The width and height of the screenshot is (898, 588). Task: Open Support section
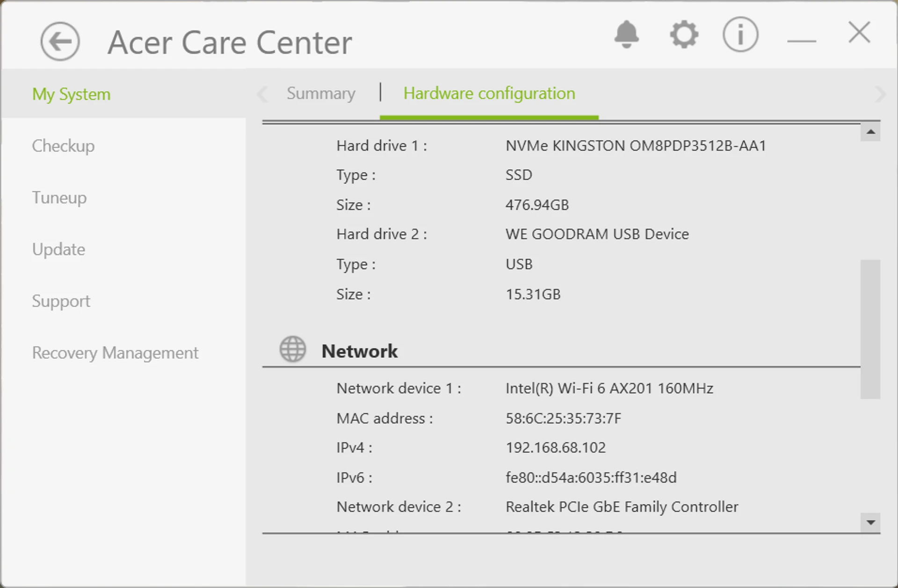[x=61, y=301]
